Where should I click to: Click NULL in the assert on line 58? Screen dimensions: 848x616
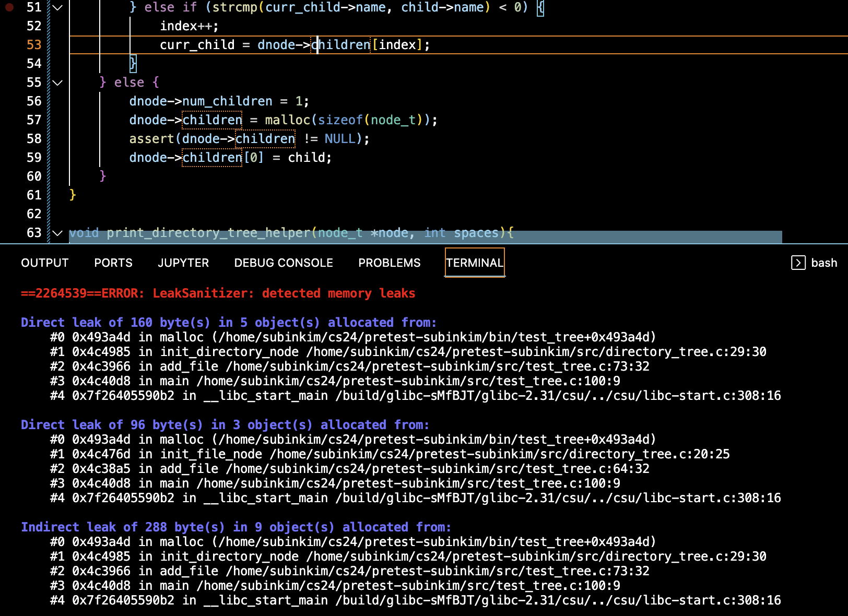pyautogui.click(x=339, y=139)
